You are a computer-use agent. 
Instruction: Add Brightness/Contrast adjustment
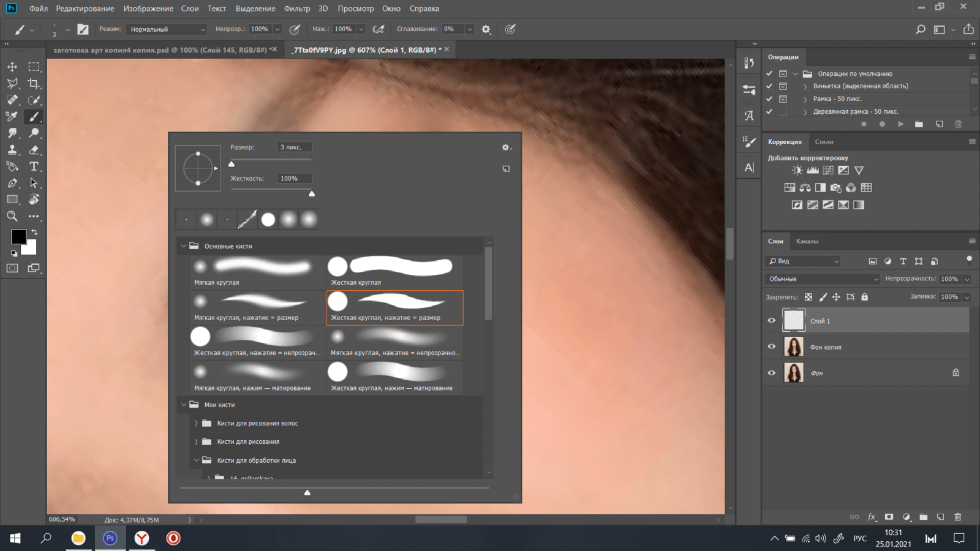click(x=797, y=170)
